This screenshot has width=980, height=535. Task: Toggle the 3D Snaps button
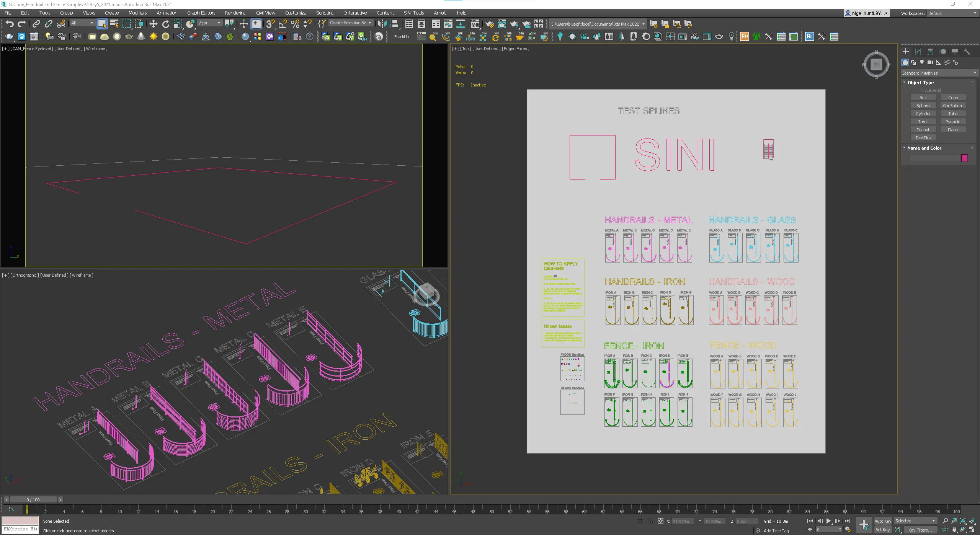click(270, 24)
